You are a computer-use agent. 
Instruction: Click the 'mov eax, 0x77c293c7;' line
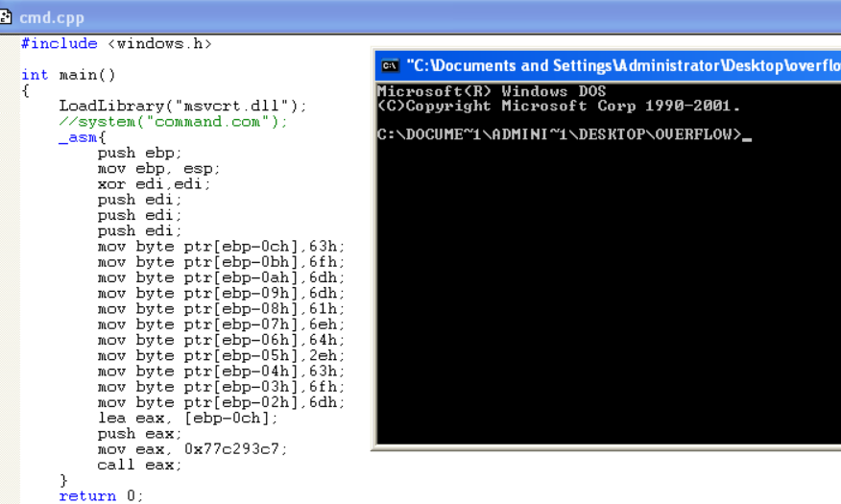[x=193, y=448]
